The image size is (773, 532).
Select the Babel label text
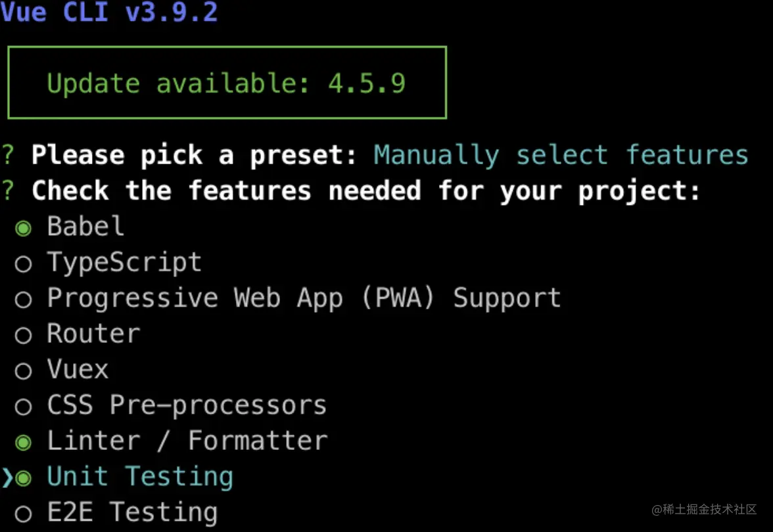[85, 227]
